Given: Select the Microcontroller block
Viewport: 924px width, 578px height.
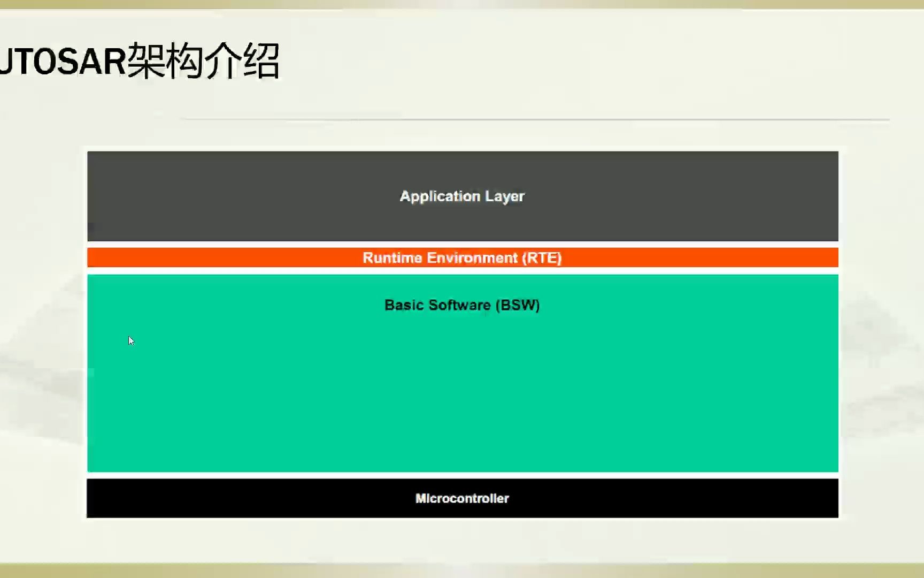Looking at the screenshot, I should tap(463, 498).
